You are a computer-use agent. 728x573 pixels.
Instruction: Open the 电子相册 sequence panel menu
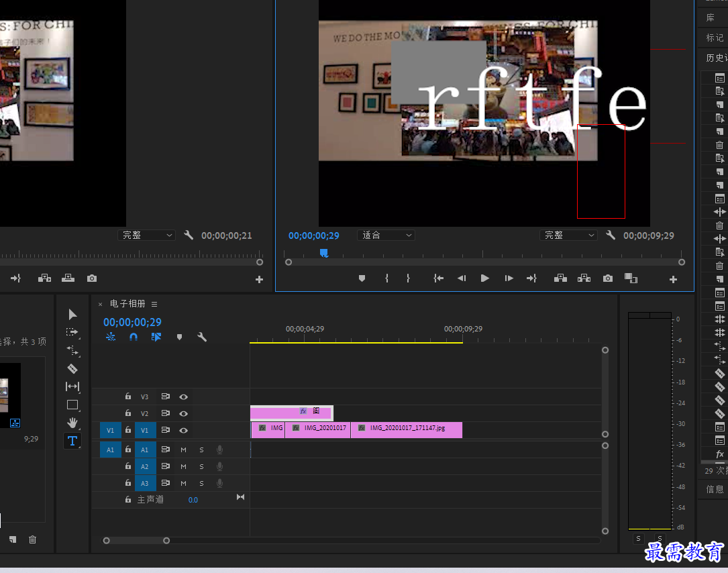[x=154, y=304]
